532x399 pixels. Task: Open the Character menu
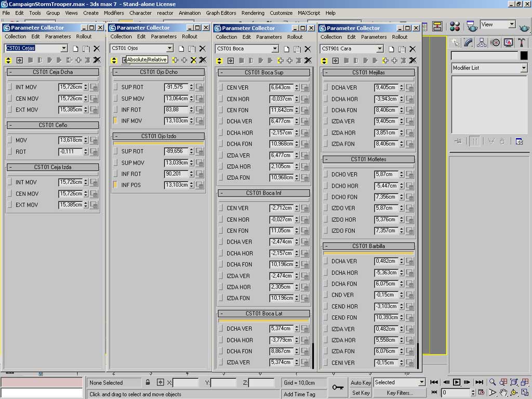(x=140, y=13)
